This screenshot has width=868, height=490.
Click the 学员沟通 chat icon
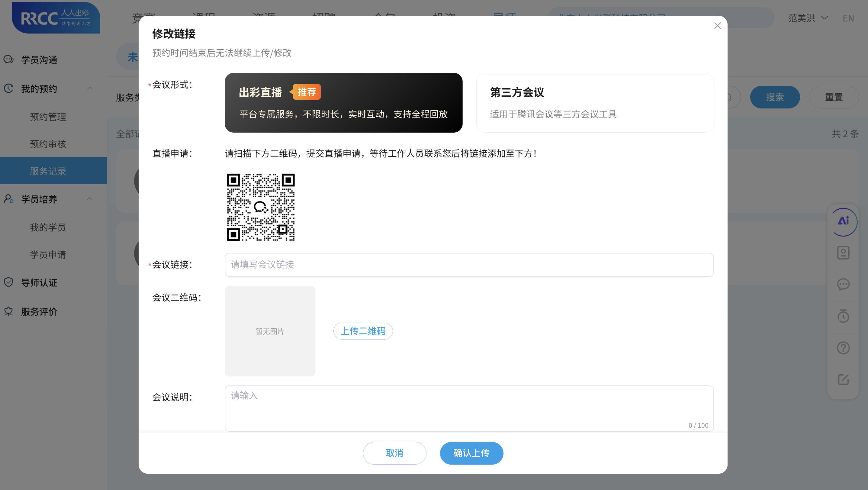[8, 60]
